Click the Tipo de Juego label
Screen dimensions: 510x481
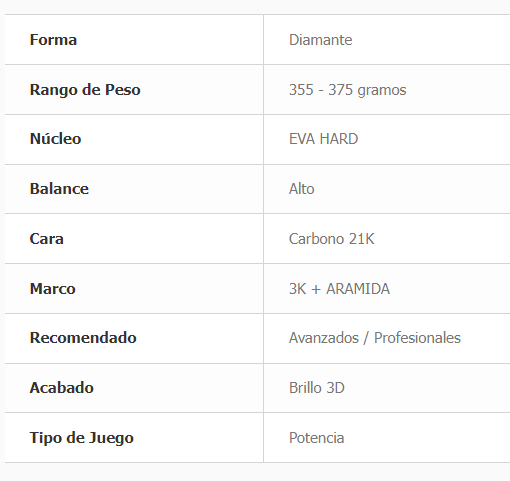(82, 438)
